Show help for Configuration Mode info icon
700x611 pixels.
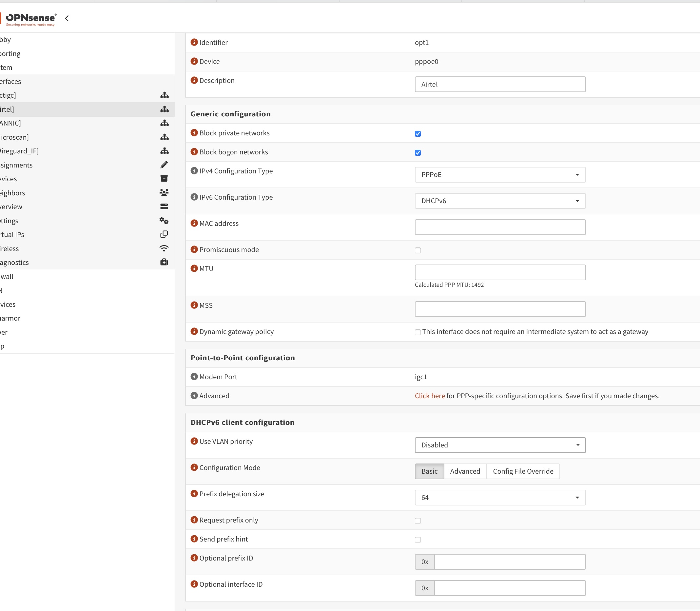click(194, 467)
